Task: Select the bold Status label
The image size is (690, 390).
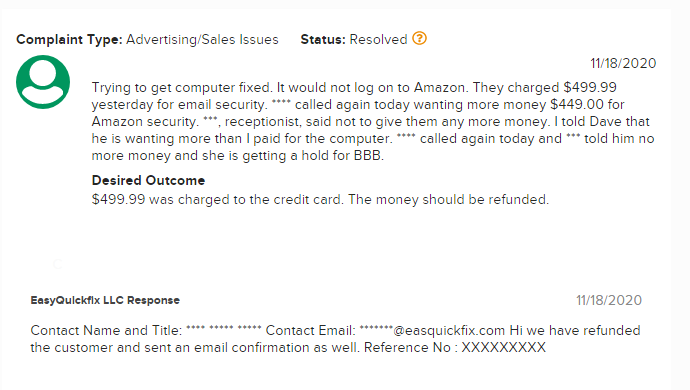Action: (323, 40)
